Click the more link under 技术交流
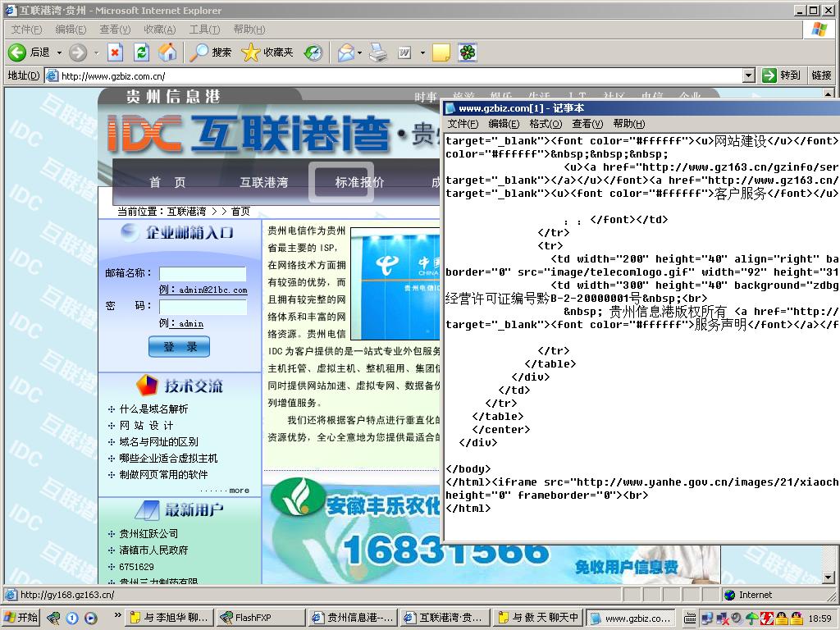Screen dimensions: 840x630 click(239, 491)
